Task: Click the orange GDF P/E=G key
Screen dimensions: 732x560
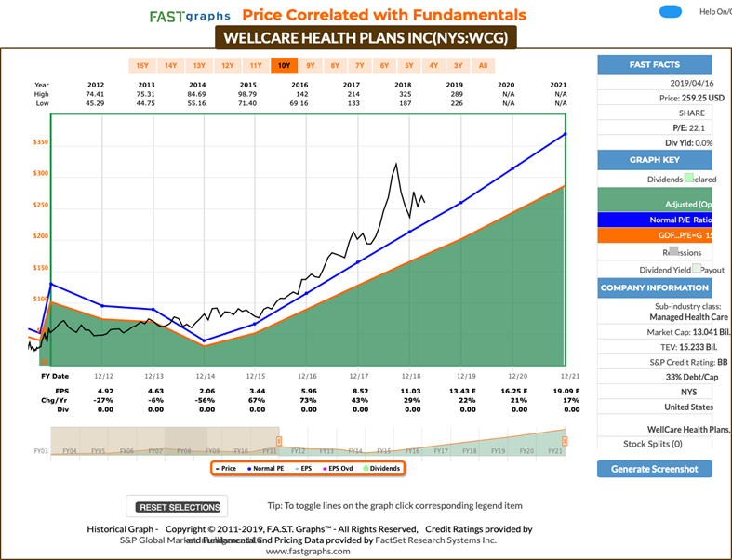Action: (655, 235)
